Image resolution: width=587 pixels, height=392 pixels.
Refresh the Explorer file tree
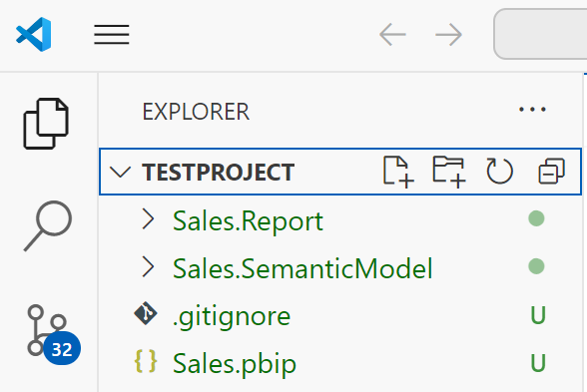[x=500, y=172]
